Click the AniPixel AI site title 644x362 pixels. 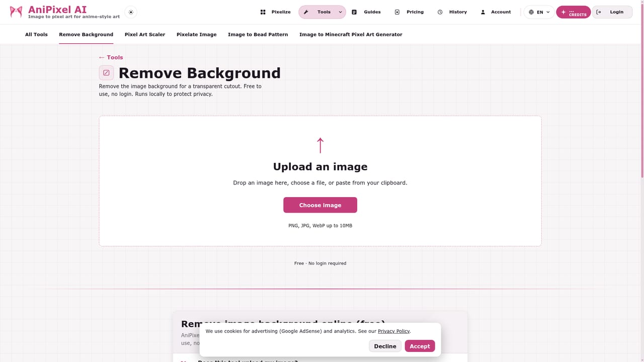[x=57, y=10]
